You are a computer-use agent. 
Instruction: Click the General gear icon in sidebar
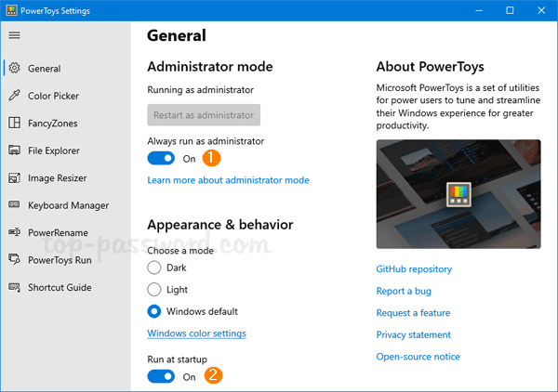(x=14, y=68)
